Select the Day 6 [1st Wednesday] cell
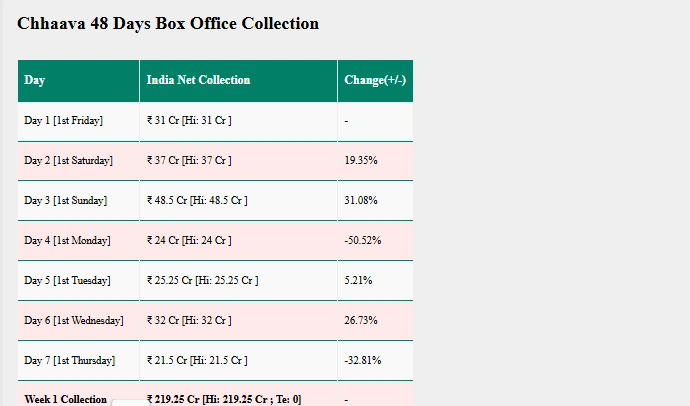Viewport: 690px width, 406px height. [78, 321]
